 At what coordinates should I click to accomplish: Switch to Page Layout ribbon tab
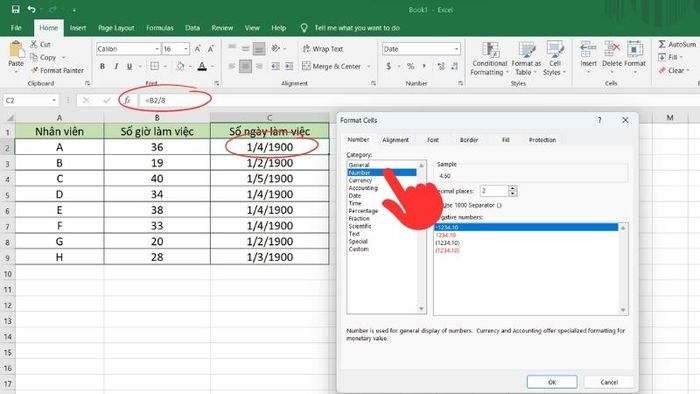coord(116,28)
